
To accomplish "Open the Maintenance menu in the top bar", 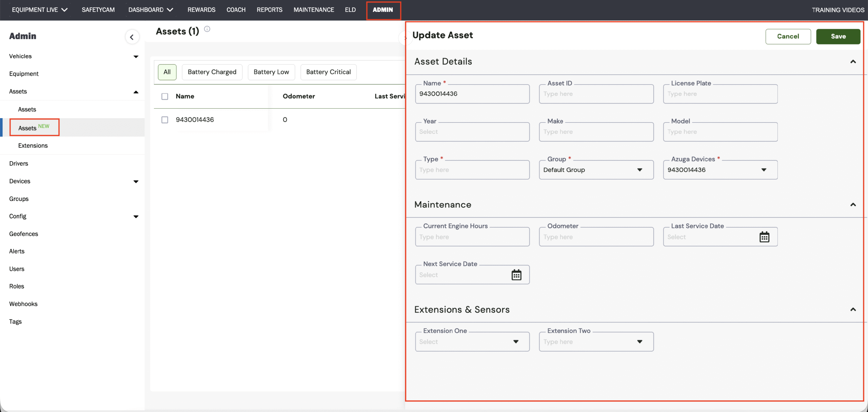I will 314,10.
